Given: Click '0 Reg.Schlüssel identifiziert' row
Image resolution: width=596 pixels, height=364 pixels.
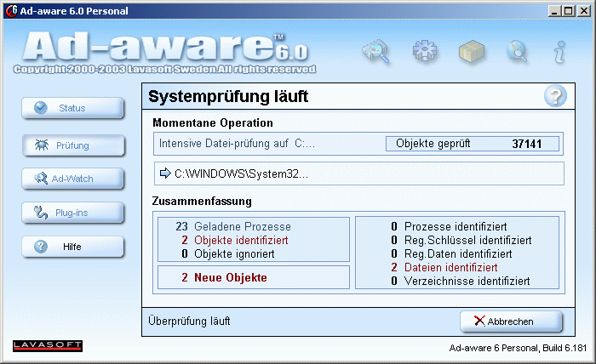Looking at the screenshot, I should [x=461, y=241].
